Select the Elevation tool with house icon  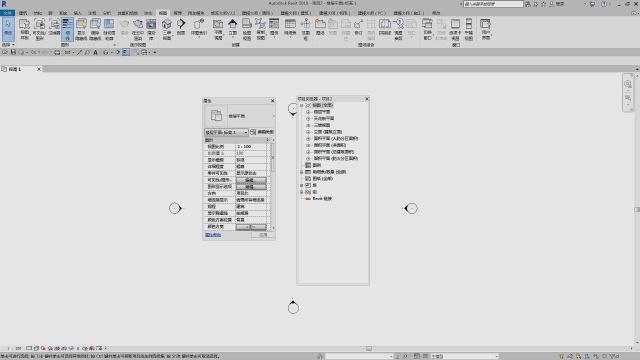pos(232,27)
